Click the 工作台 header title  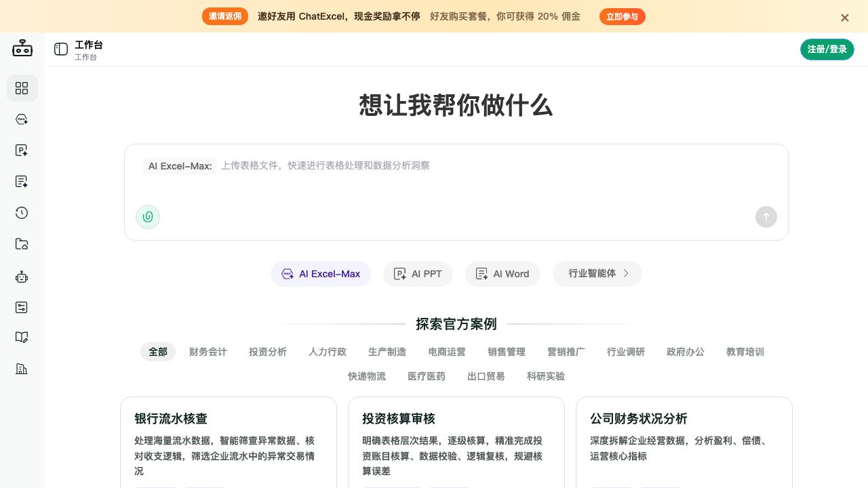pos(89,45)
